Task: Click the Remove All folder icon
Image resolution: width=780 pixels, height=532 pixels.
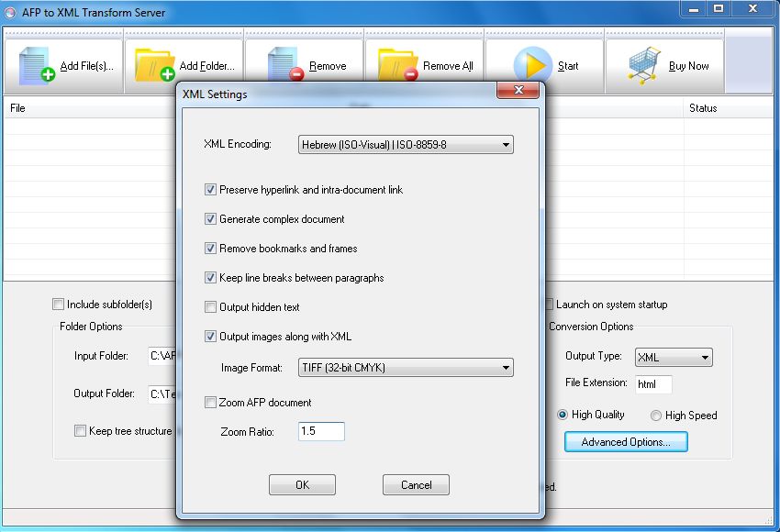Action: [x=397, y=64]
